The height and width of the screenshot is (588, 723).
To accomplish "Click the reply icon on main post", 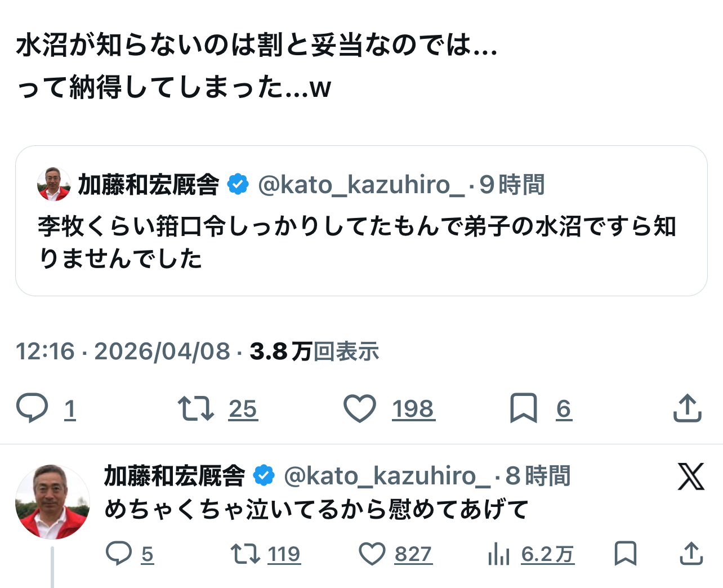I will click(x=32, y=408).
